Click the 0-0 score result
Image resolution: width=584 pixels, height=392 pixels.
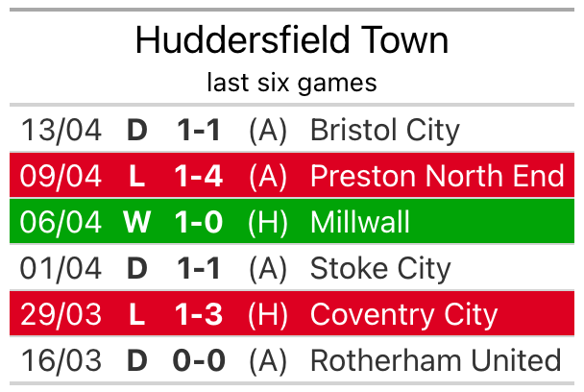(x=200, y=360)
